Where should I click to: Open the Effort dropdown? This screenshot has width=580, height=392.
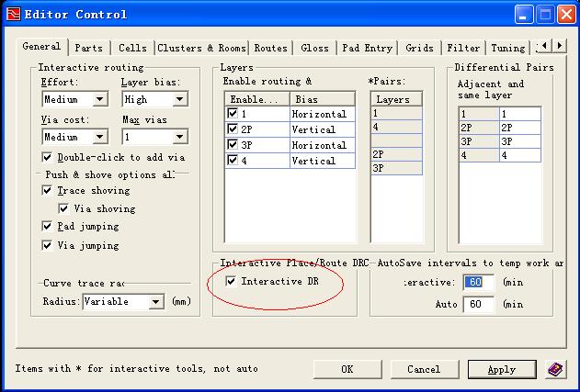[100, 99]
